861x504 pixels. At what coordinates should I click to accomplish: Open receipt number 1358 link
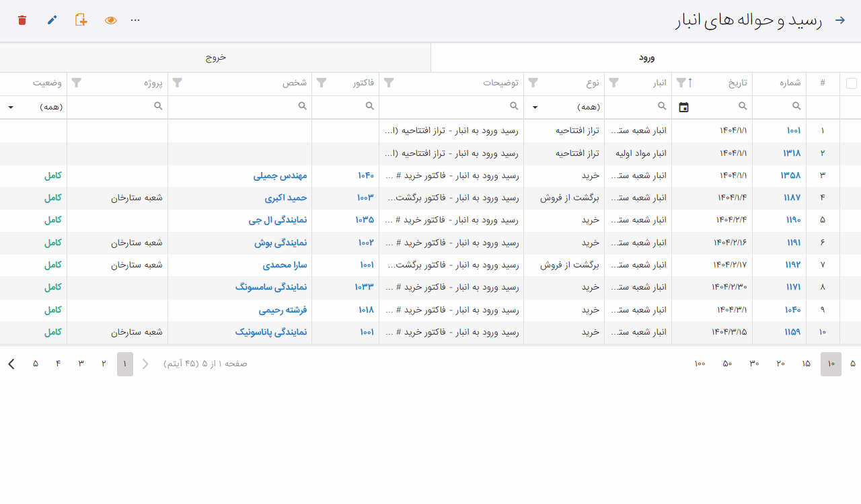(x=790, y=175)
